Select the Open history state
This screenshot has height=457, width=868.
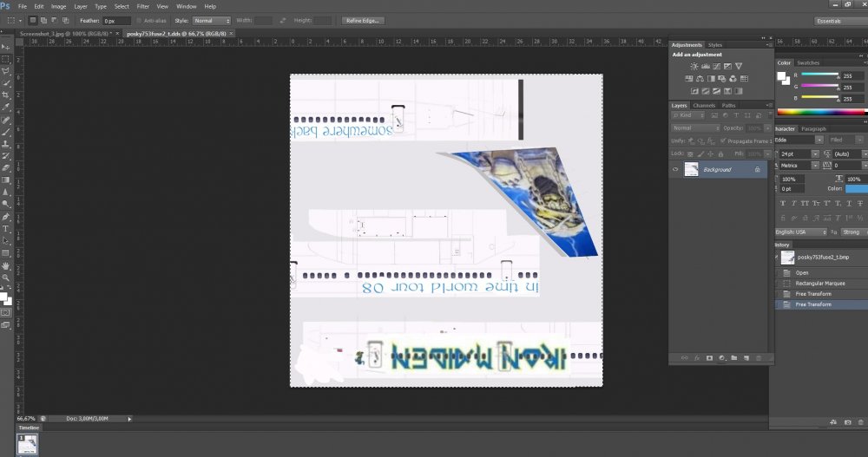click(x=802, y=273)
